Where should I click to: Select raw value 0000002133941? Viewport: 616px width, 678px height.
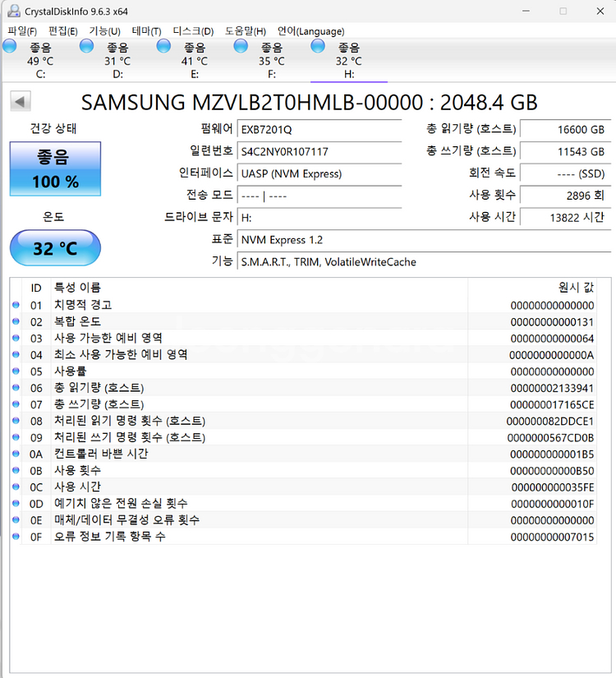pos(552,388)
